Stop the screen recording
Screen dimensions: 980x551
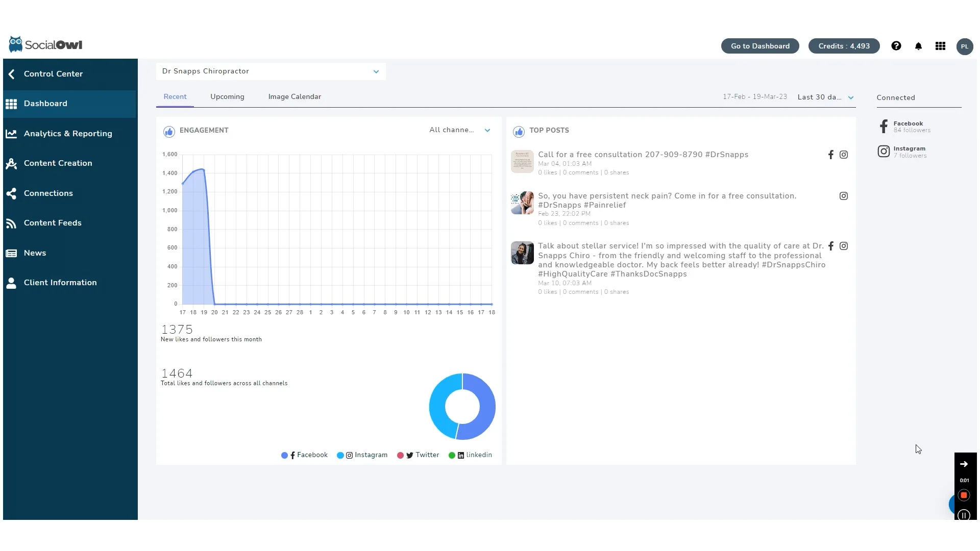click(x=964, y=495)
